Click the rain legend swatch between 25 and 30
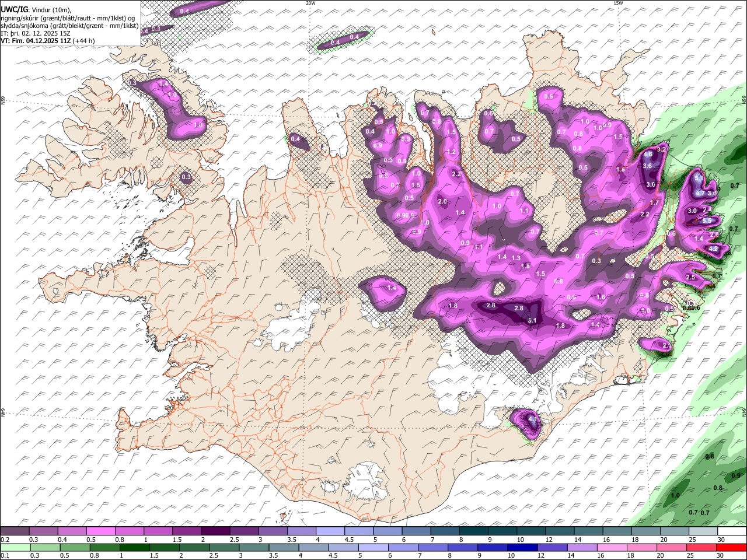Viewport: 747px width, 560px height. [701, 547]
